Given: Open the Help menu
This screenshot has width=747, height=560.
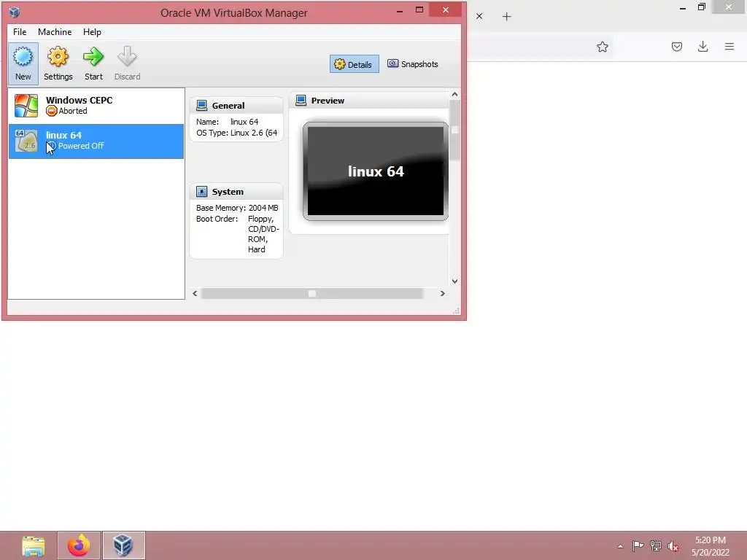Looking at the screenshot, I should (x=92, y=32).
